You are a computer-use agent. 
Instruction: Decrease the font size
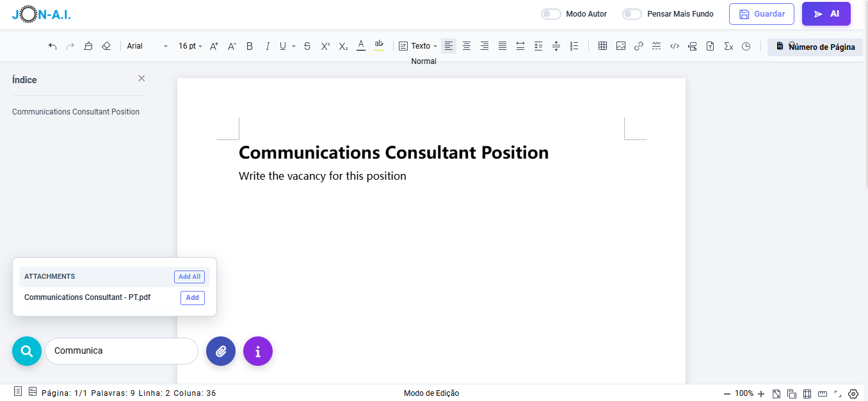[232, 46]
